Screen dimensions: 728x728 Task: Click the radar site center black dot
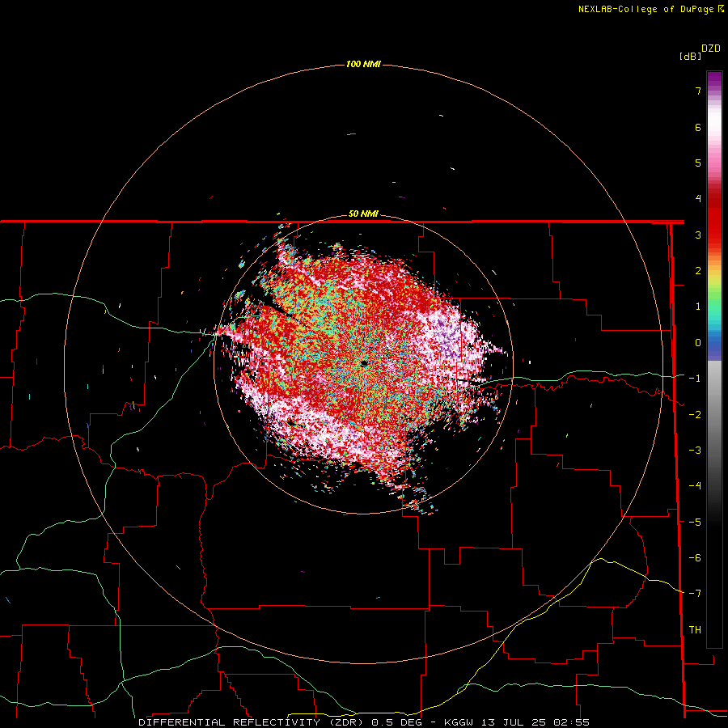pos(364,363)
